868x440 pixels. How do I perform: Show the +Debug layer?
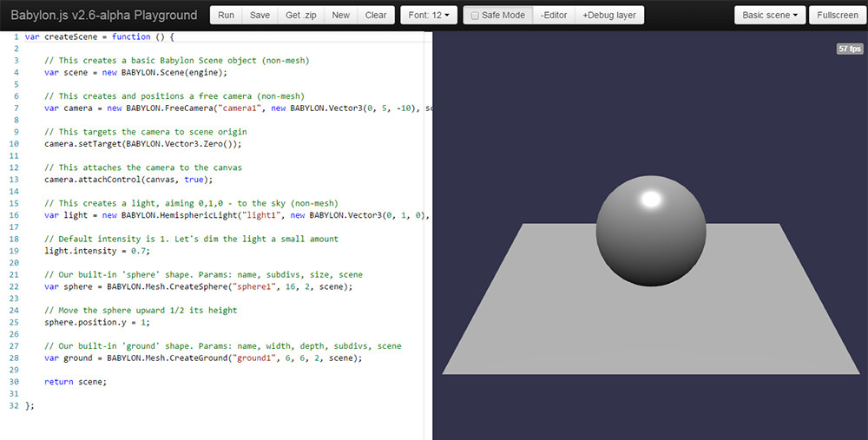[x=609, y=15]
